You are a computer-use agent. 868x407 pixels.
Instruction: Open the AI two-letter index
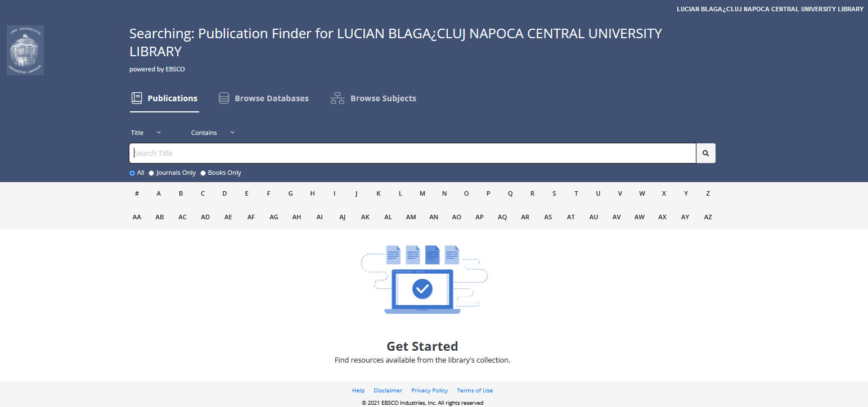320,217
